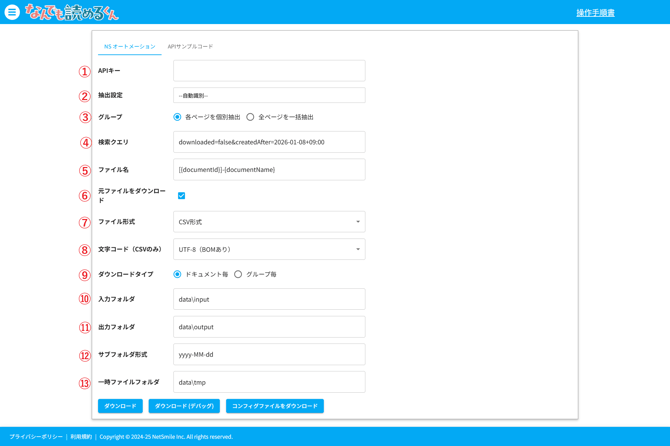Select 全ページを一括抽出 radio option
Screen dimensions: 670x446
[x=250, y=117]
